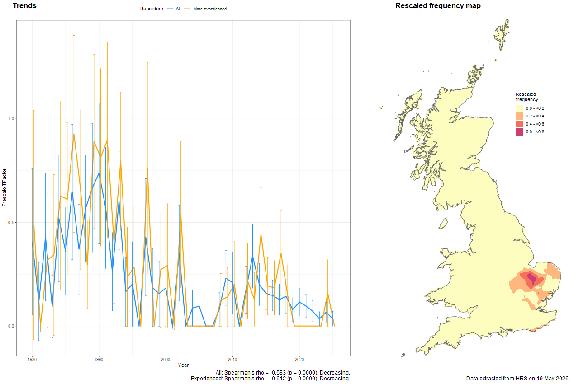
Task: Click the '0.5' y-axis tick label
Action: click(x=11, y=223)
